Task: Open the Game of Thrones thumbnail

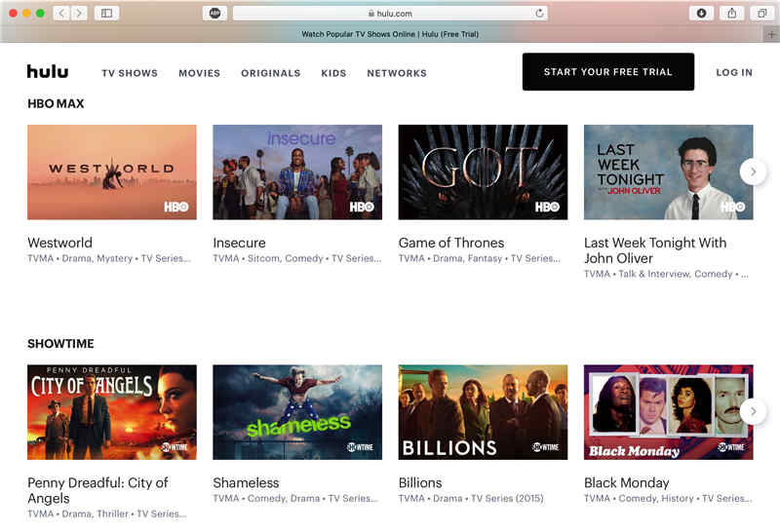Action: click(x=483, y=172)
